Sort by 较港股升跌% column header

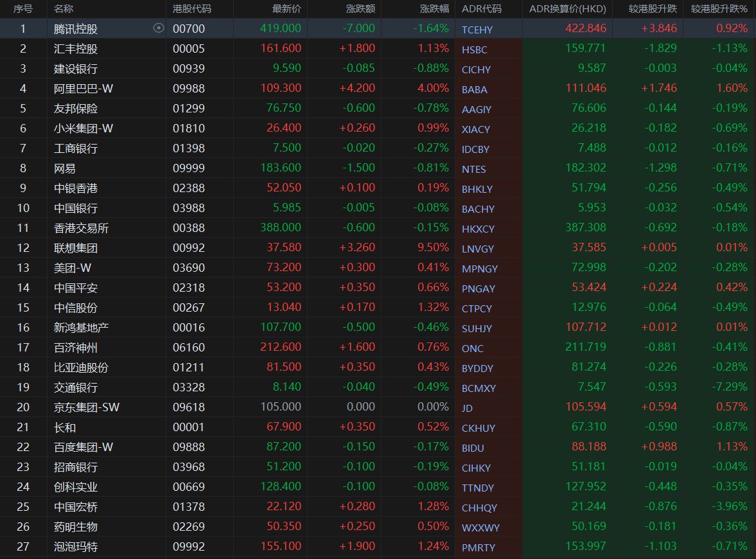coord(719,9)
